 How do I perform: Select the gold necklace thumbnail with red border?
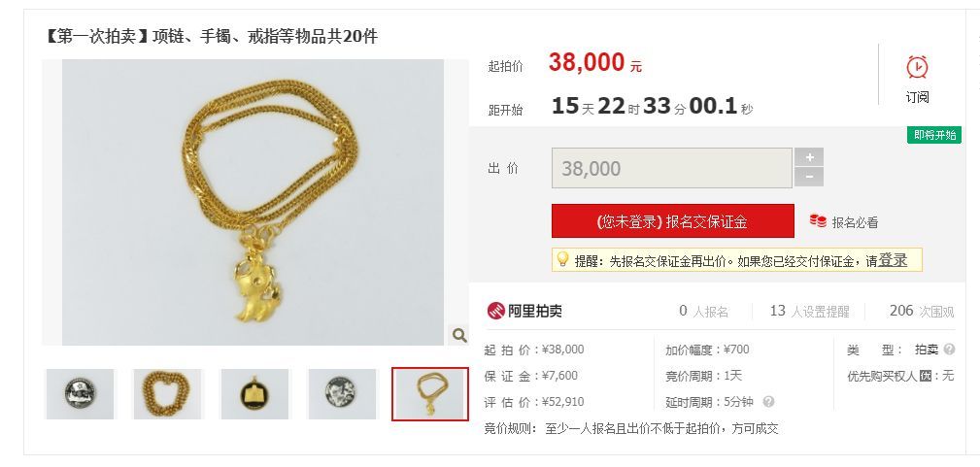pyautogui.click(x=430, y=394)
